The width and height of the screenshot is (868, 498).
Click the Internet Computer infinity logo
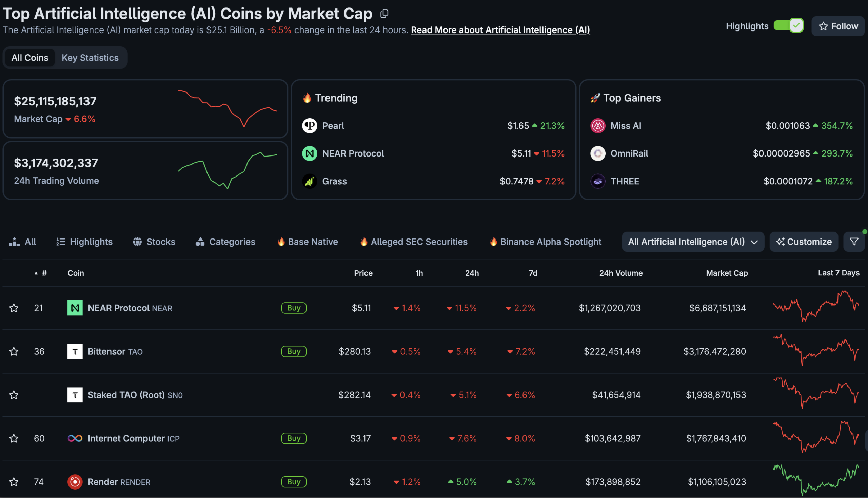tap(75, 438)
